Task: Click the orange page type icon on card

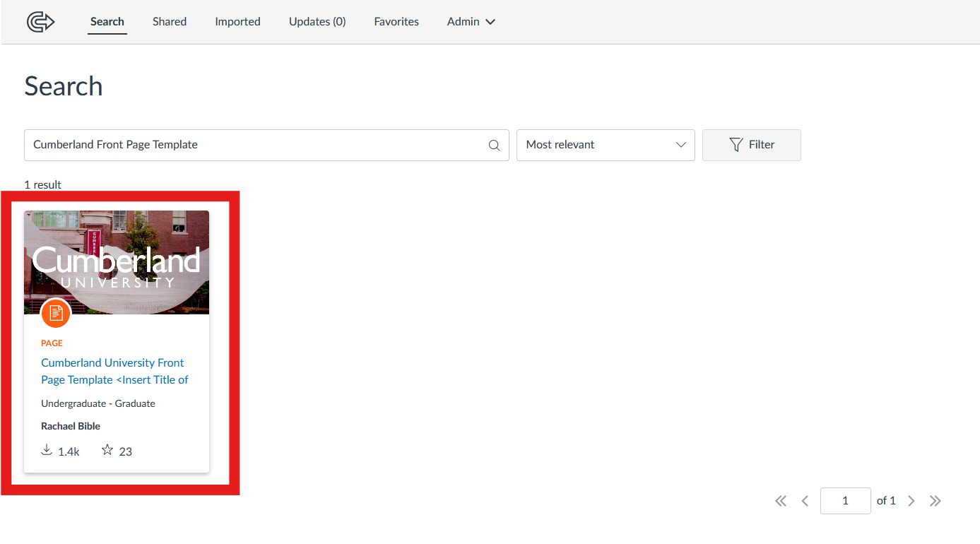Action: pos(56,313)
